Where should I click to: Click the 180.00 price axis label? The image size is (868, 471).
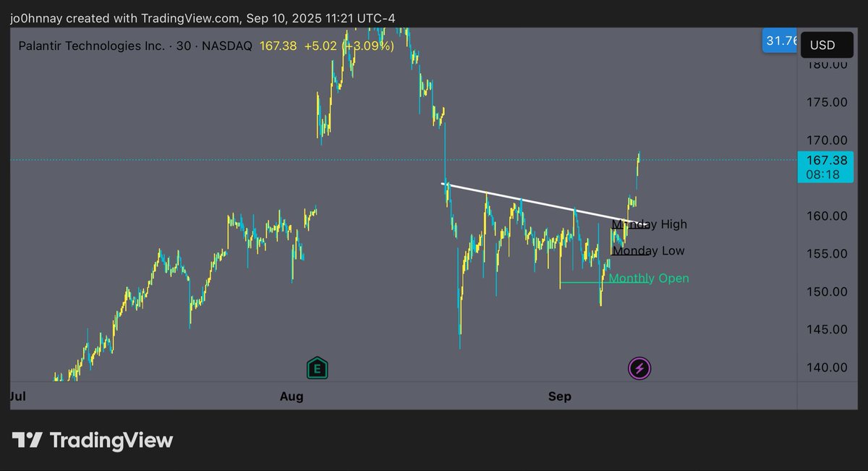pos(828,64)
